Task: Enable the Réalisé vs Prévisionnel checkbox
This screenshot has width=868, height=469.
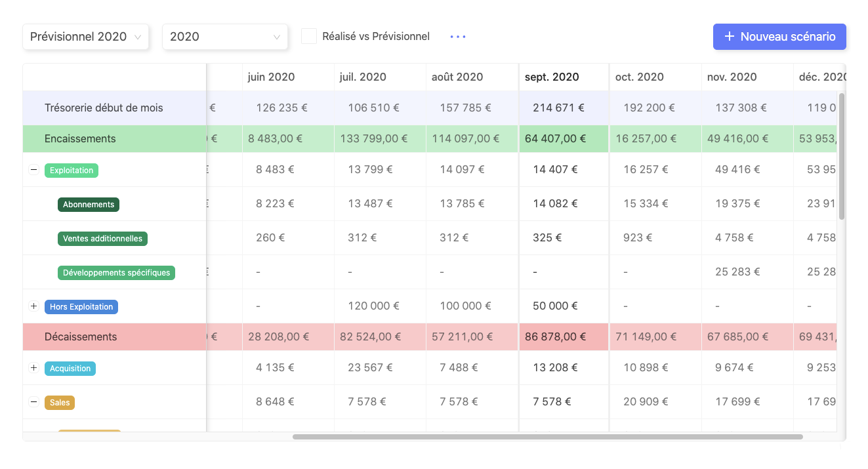Action: tap(308, 36)
